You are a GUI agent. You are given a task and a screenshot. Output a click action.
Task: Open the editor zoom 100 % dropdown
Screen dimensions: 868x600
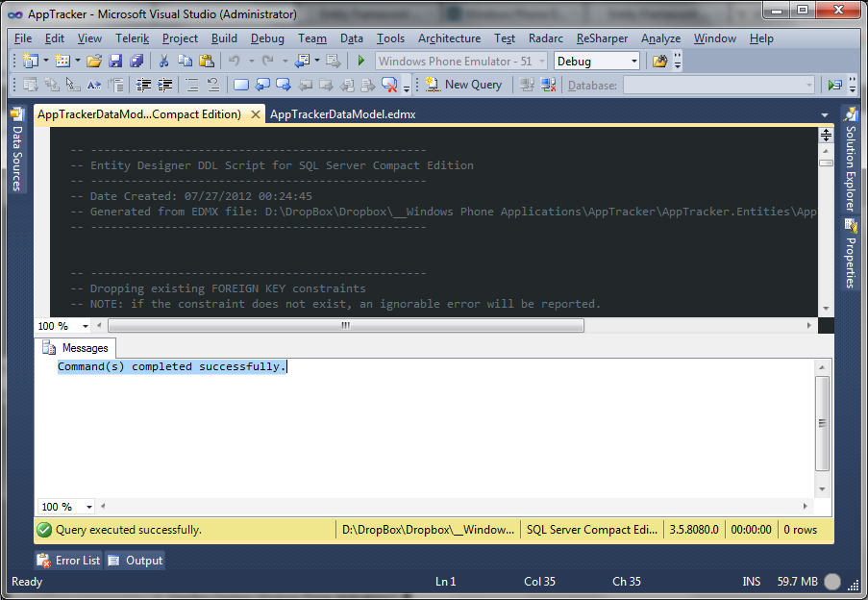point(85,326)
